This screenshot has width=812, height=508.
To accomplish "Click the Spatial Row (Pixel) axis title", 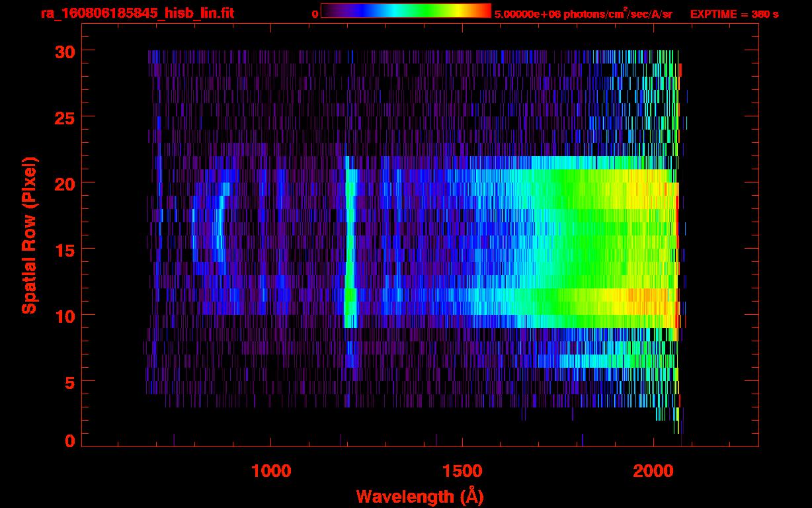I will pos(29,235).
